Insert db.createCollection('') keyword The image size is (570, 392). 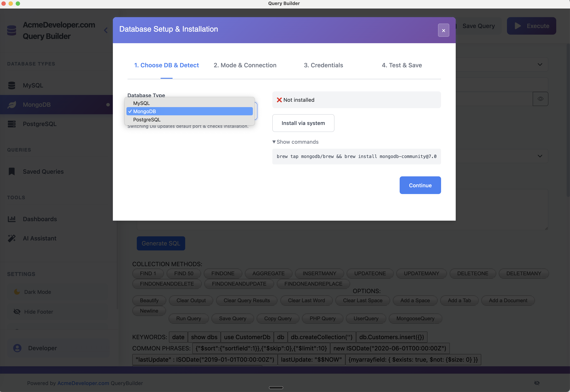[x=322, y=337]
